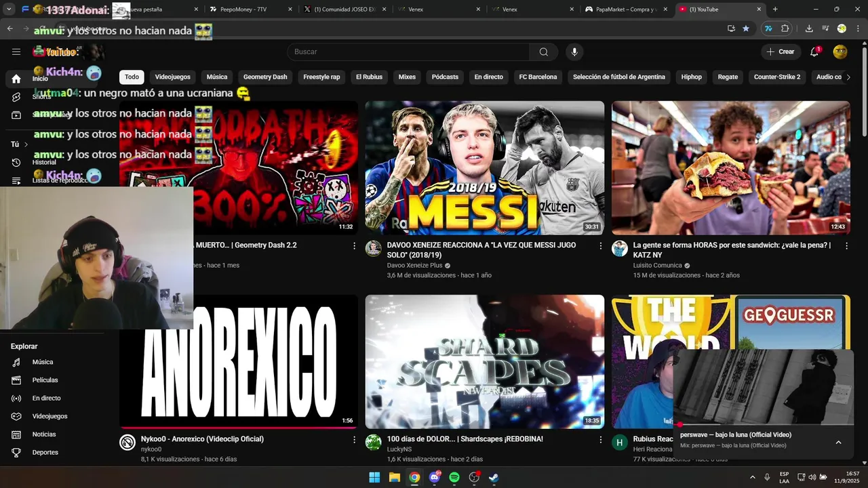Click the miniplayer bajo la luna video
Screen dimensions: 868x488
pos(764,386)
